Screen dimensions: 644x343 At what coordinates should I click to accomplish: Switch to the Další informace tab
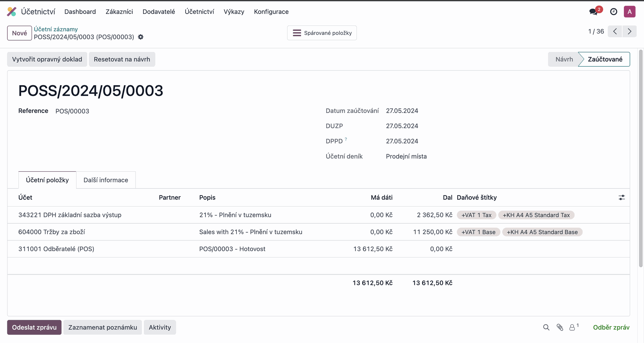(106, 180)
